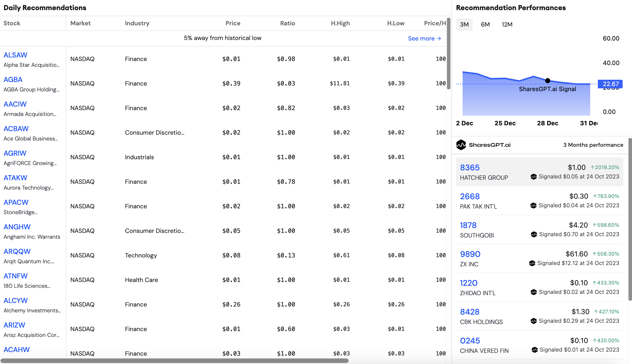Open stock 8365 Hatcher Group
This screenshot has height=364, width=632.
click(x=470, y=168)
